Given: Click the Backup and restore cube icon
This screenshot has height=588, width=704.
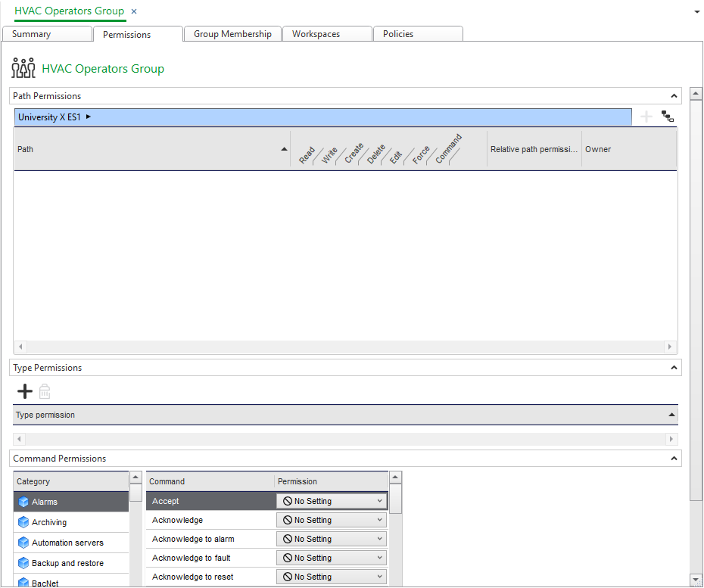Looking at the screenshot, I should (23, 563).
